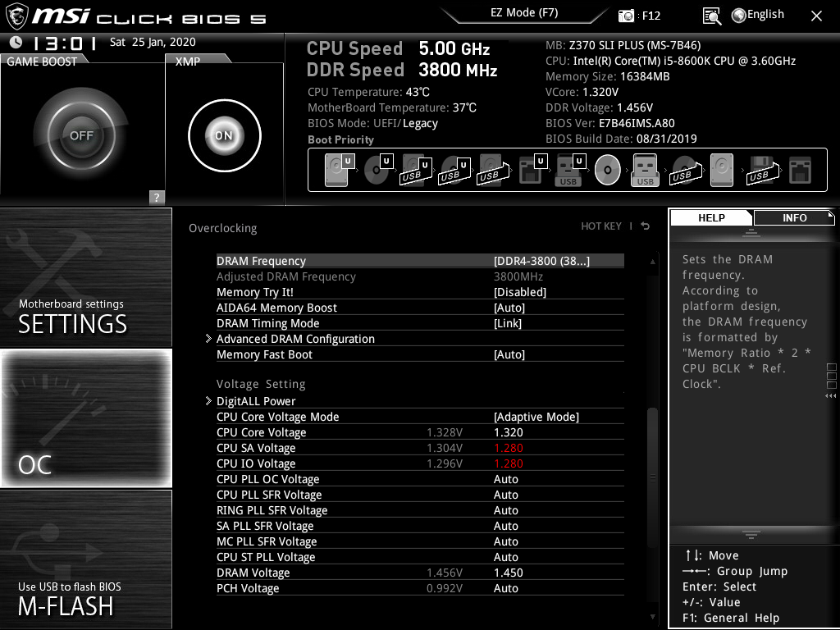Expand Advanced DRAM Configuration
Image resolution: width=840 pixels, height=630 pixels.
[295, 339]
